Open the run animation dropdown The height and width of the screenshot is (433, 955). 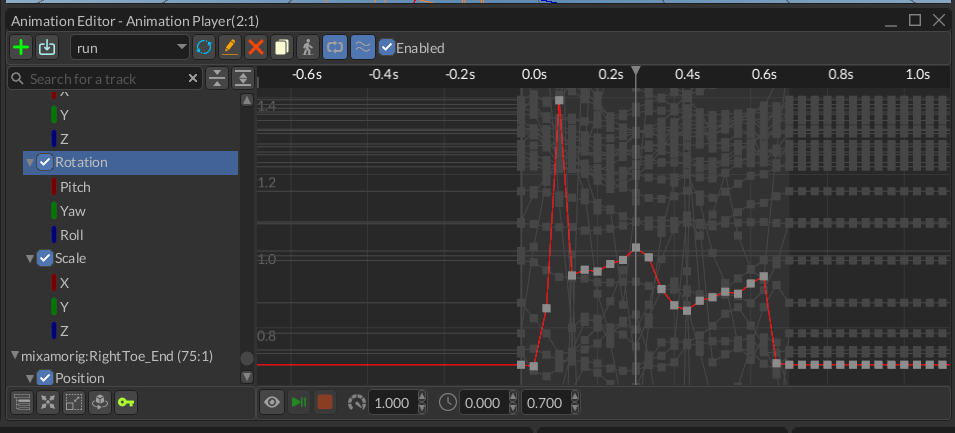[x=130, y=48]
